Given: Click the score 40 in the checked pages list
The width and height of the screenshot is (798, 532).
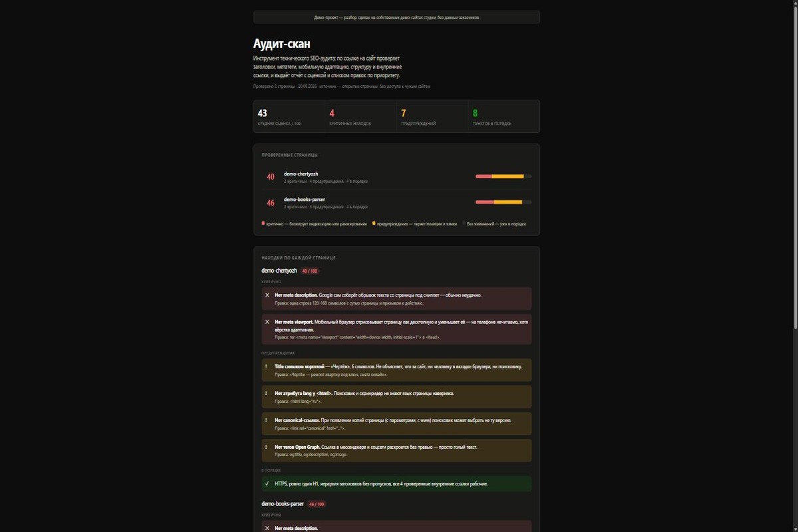Looking at the screenshot, I should click(x=271, y=177).
